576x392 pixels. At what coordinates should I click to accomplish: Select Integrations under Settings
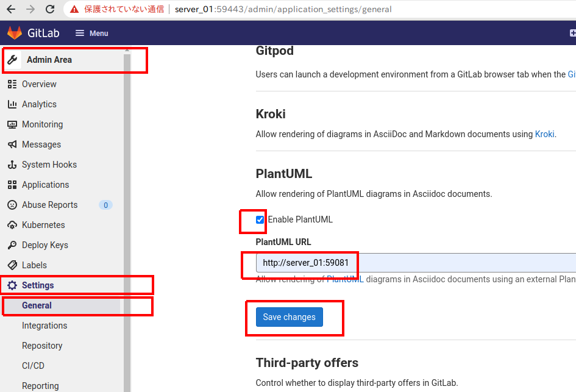coord(44,326)
